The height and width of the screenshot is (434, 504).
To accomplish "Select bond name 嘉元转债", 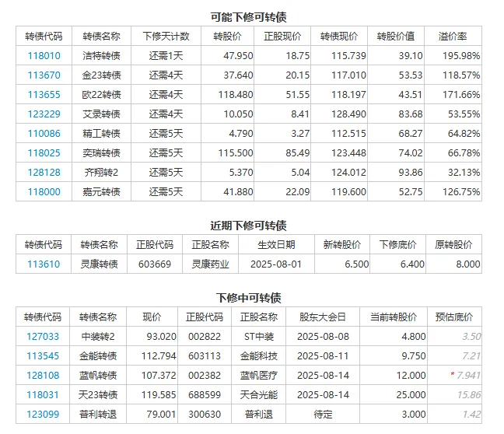I will [x=102, y=192].
